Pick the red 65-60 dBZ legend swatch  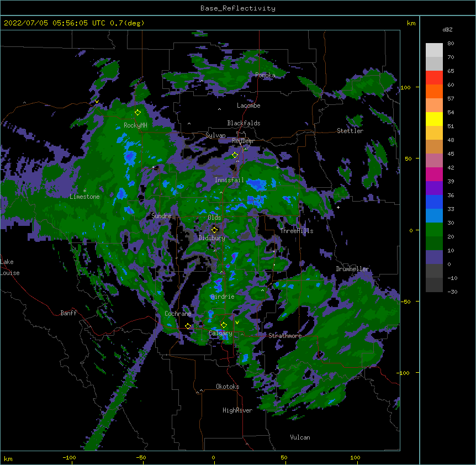tap(434, 78)
